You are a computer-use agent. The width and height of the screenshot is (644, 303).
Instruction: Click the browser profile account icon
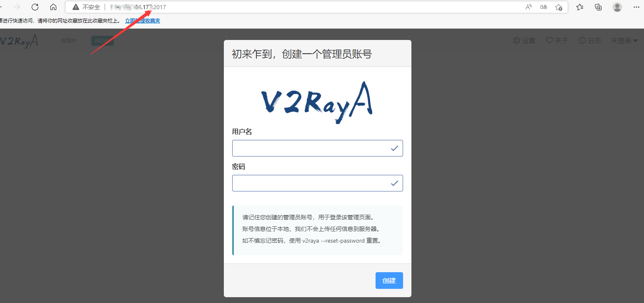coord(617,7)
